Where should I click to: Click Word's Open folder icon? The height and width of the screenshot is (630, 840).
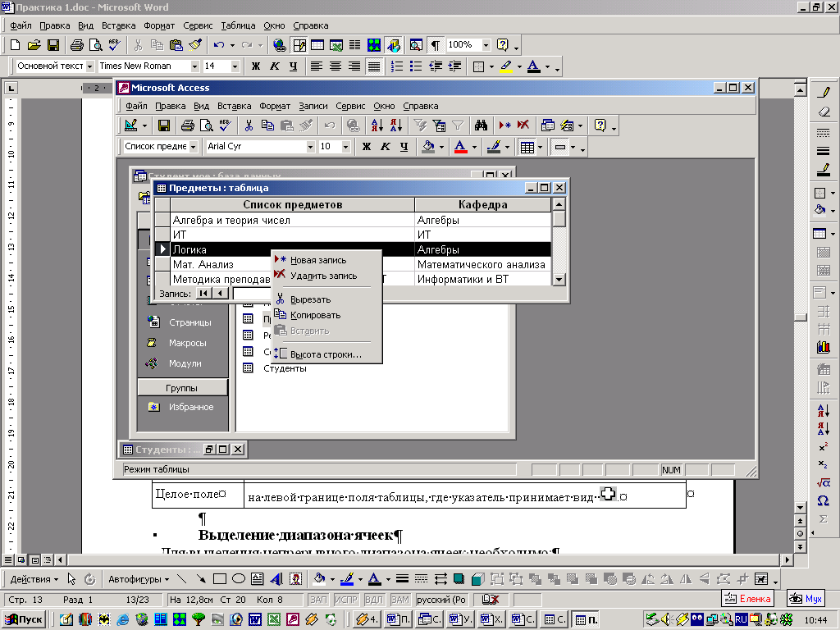[34, 45]
